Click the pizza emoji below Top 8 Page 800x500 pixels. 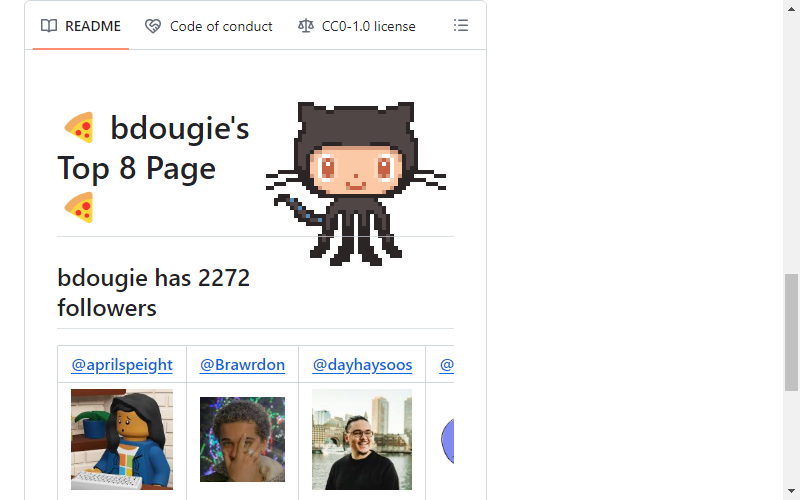point(79,208)
